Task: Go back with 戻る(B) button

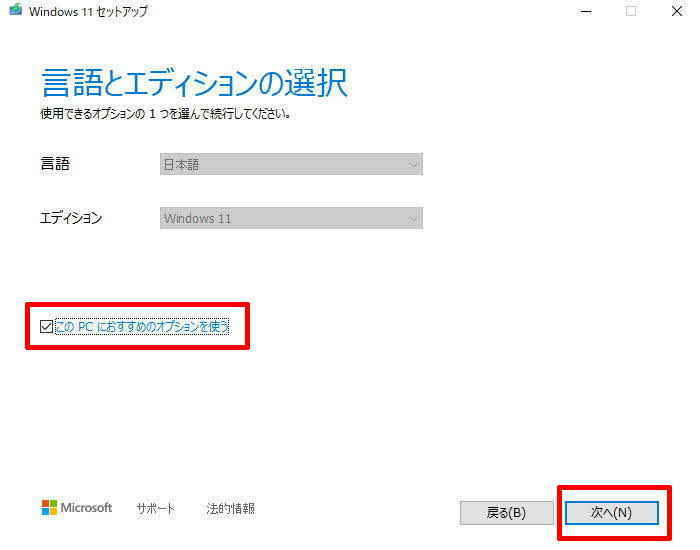Action: (x=506, y=512)
